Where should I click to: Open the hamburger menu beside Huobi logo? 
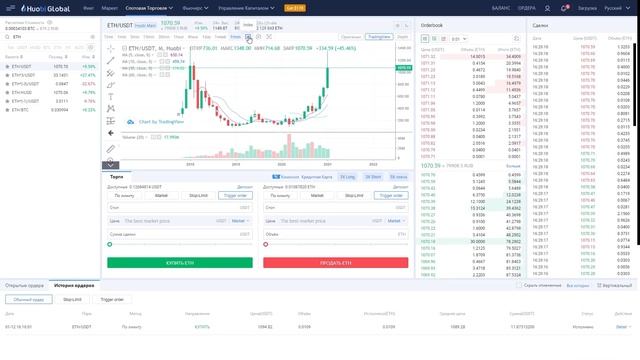coord(11,8)
